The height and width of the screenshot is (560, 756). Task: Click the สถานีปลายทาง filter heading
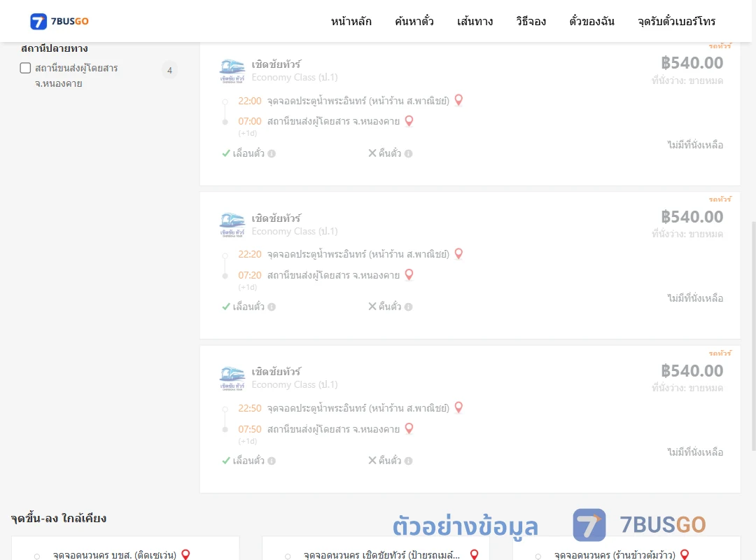(x=55, y=48)
